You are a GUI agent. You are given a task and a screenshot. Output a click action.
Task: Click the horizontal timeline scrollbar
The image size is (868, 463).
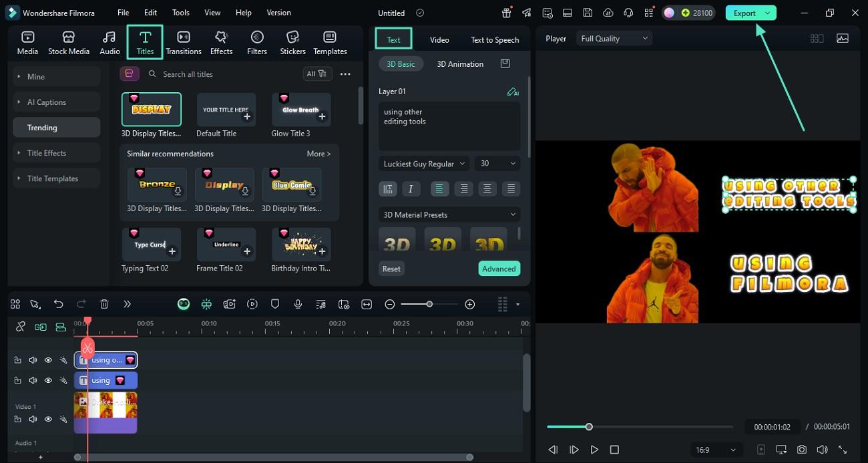coord(273,457)
